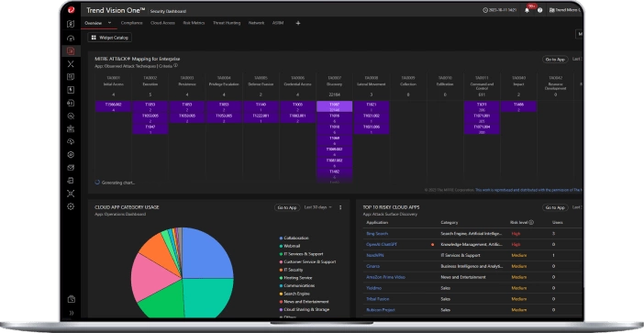The image size is (644, 333).
Task: Switch to the ASRM tab
Action: (x=278, y=23)
